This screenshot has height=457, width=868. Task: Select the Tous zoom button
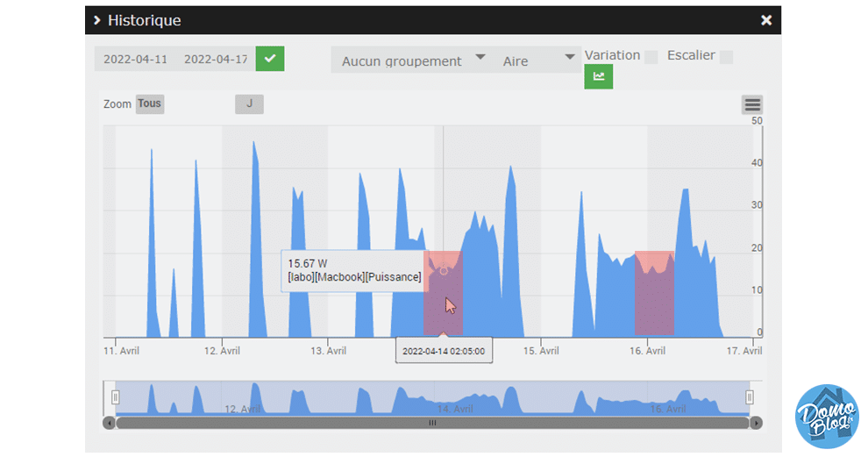pyautogui.click(x=149, y=104)
